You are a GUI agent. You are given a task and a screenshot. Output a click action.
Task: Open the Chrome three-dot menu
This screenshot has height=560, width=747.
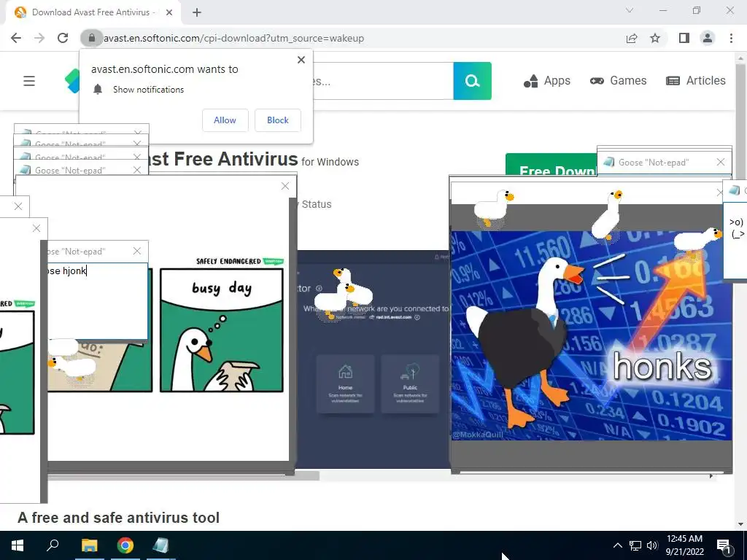click(731, 38)
